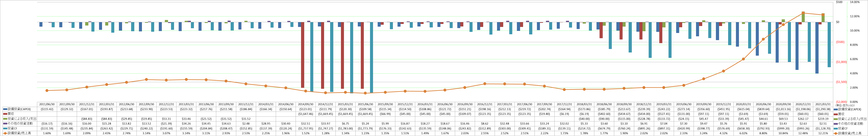Select the 2019/09/30 column header
868x136 pixels.
[x=703, y=104]
